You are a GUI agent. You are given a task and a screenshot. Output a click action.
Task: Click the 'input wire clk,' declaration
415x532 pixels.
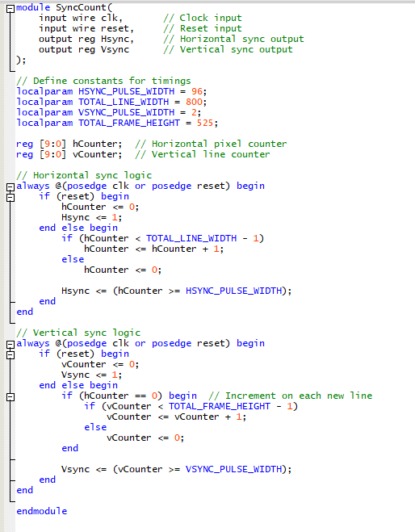(x=81, y=18)
